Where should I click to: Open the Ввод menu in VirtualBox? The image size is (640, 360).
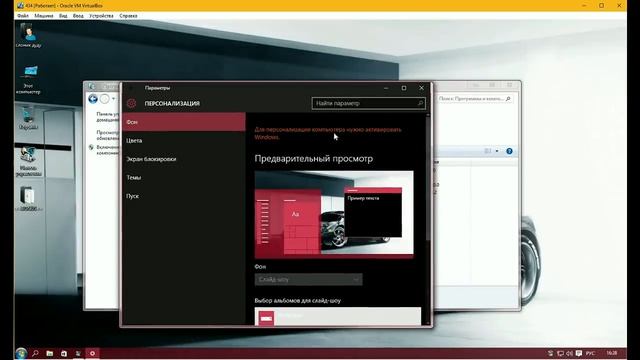tap(78, 16)
